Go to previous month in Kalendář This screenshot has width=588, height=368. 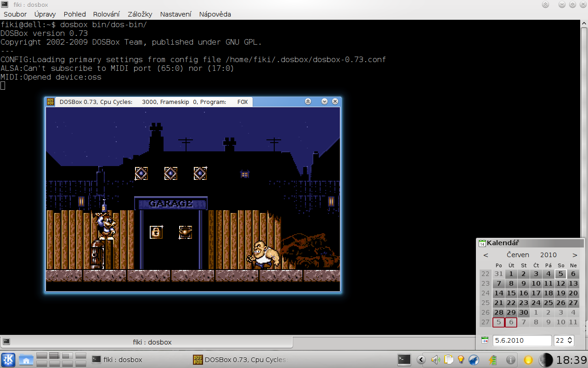pyautogui.click(x=486, y=255)
